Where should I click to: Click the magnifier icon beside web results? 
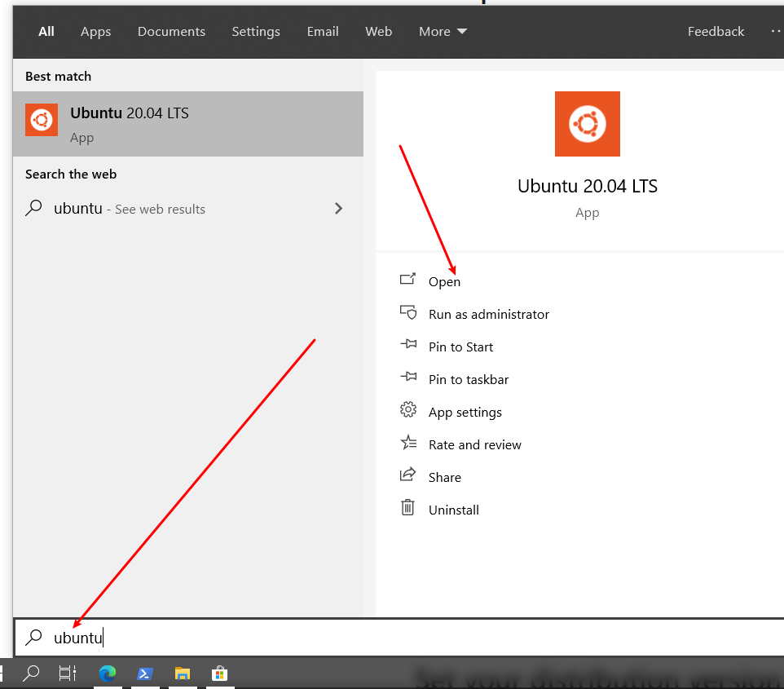coord(33,208)
